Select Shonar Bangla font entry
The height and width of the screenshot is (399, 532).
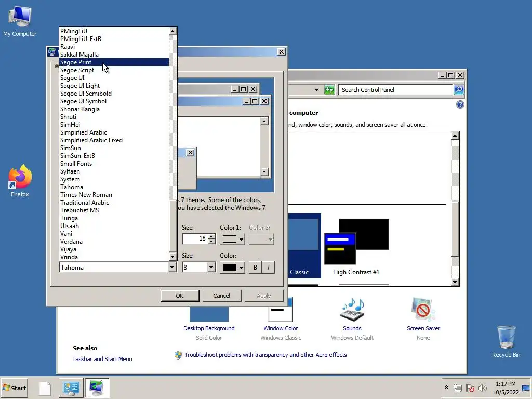(114, 109)
